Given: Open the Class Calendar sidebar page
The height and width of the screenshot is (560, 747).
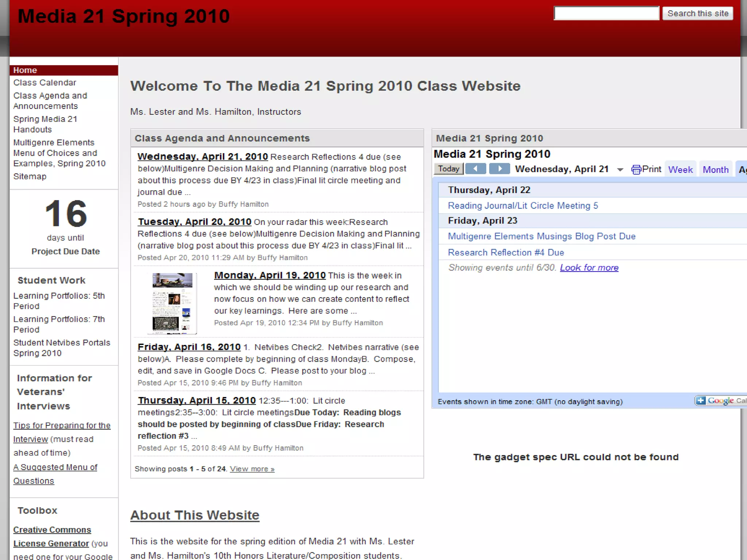Looking at the screenshot, I should (x=45, y=83).
